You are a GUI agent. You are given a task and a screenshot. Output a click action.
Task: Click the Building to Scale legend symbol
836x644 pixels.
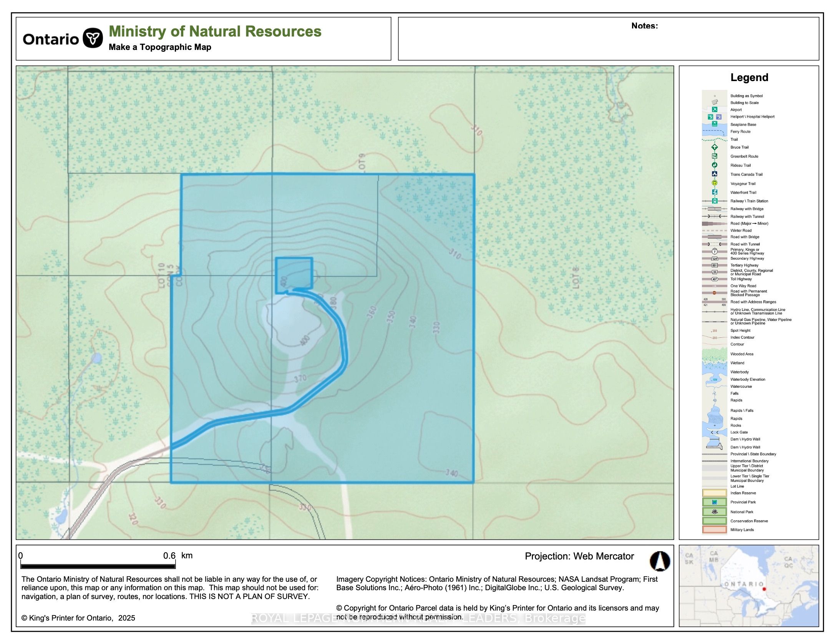pyautogui.click(x=715, y=102)
